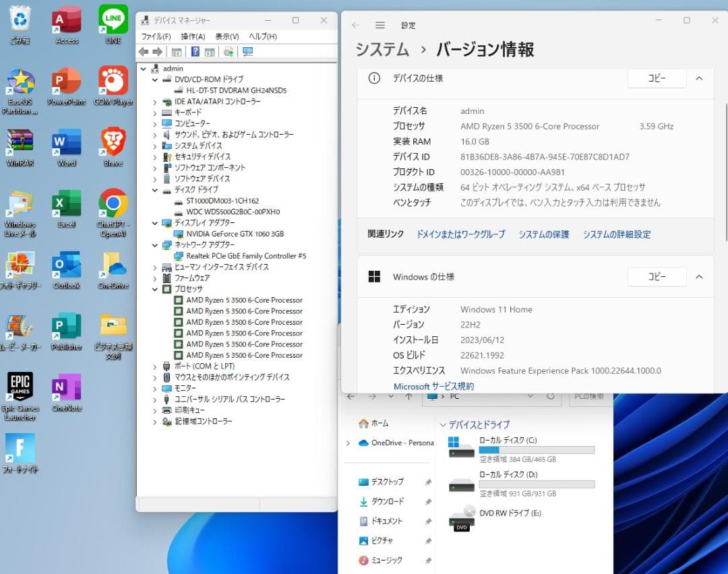This screenshot has width=728, height=574.
Task: Expand the ネットワーク アダプター category
Action: (x=154, y=245)
